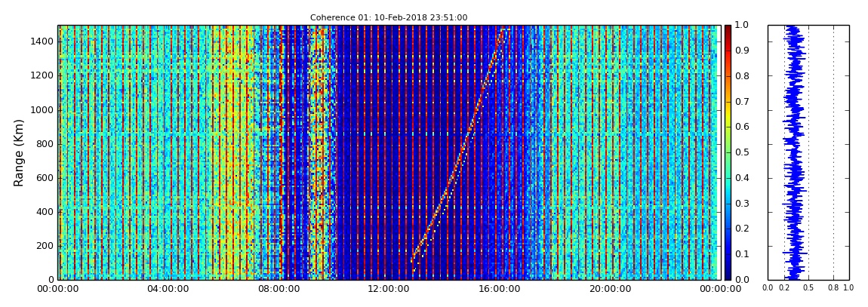Click the 0.9 colorbar tick label
The width and height of the screenshot is (868, 307).
click(x=741, y=51)
